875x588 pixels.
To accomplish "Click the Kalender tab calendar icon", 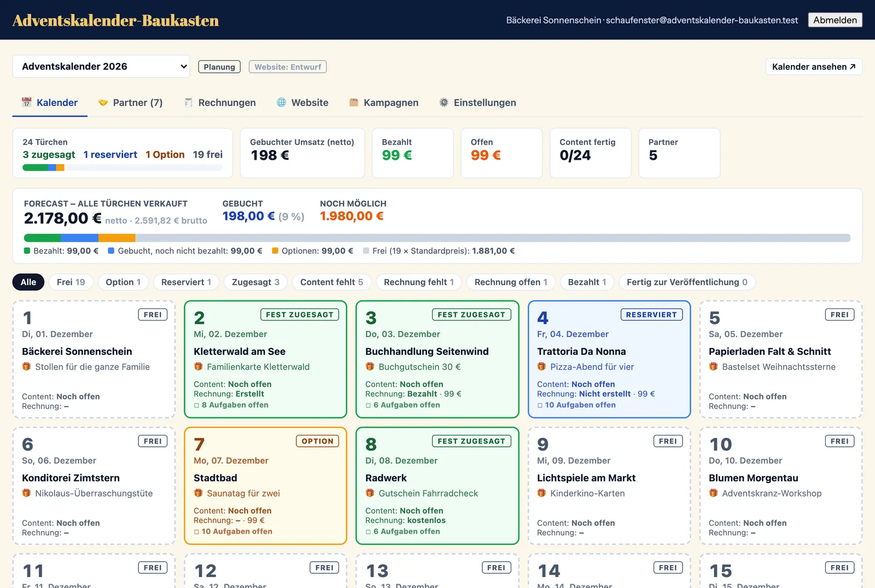I will [x=26, y=102].
